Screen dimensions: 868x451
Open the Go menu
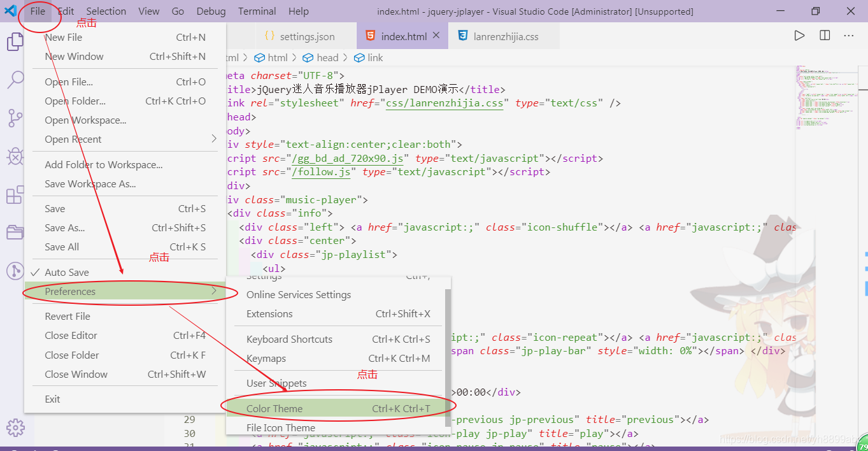click(x=178, y=11)
